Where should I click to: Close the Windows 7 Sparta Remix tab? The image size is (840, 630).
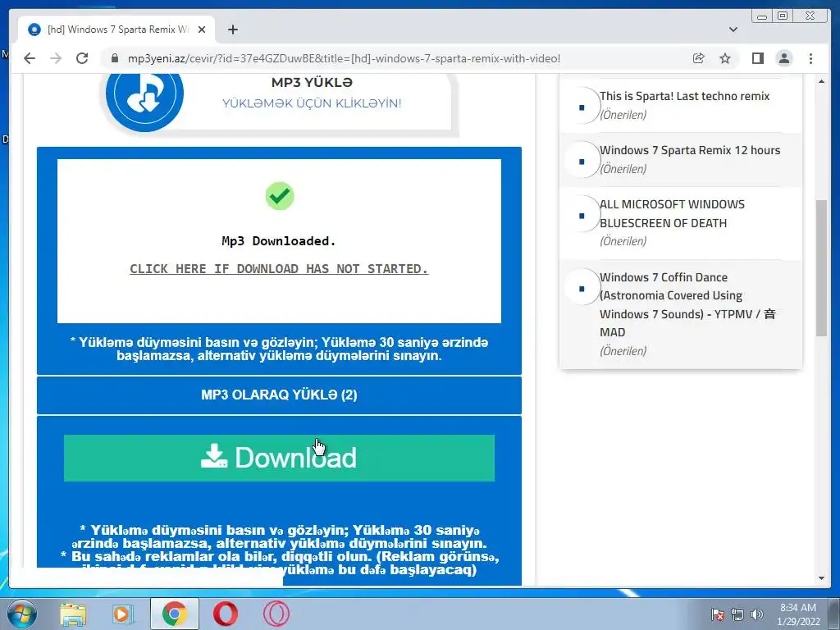point(202,30)
